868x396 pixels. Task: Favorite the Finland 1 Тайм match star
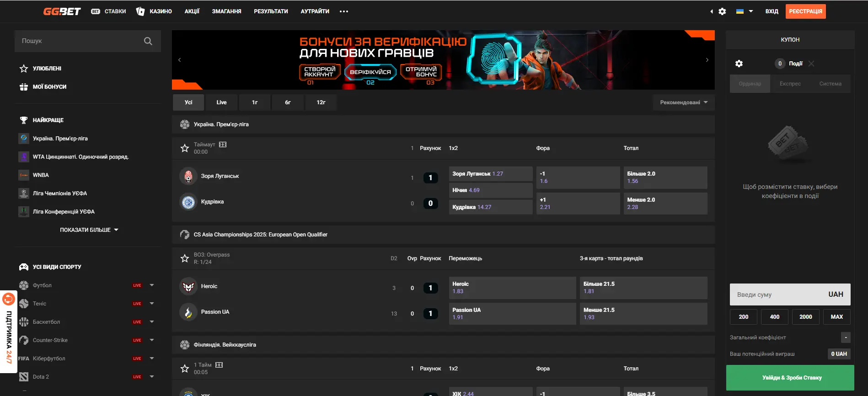point(185,369)
